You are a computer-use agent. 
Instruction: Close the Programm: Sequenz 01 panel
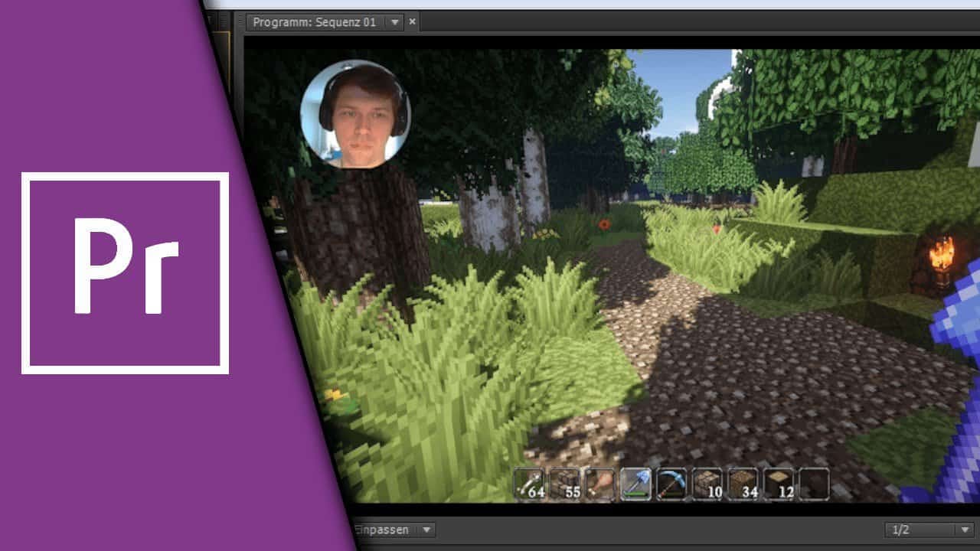[412, 21]
